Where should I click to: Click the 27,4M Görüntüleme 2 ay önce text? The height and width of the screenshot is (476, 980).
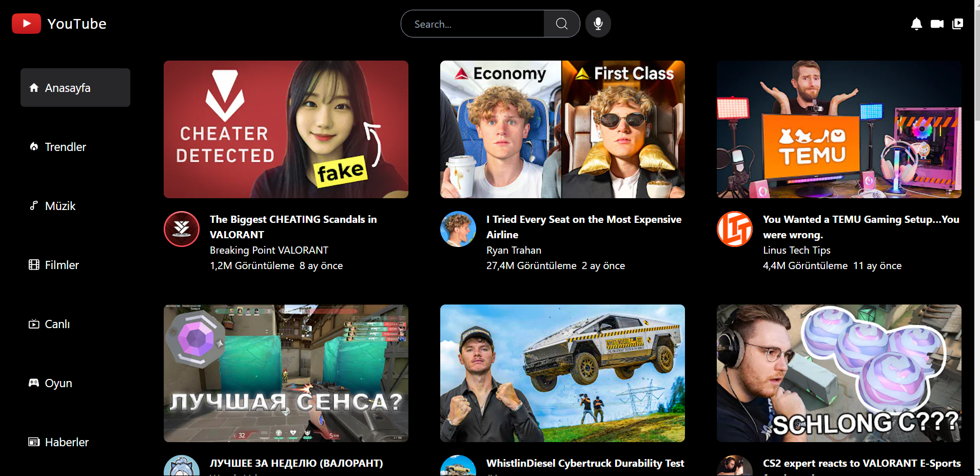[556, 265]
